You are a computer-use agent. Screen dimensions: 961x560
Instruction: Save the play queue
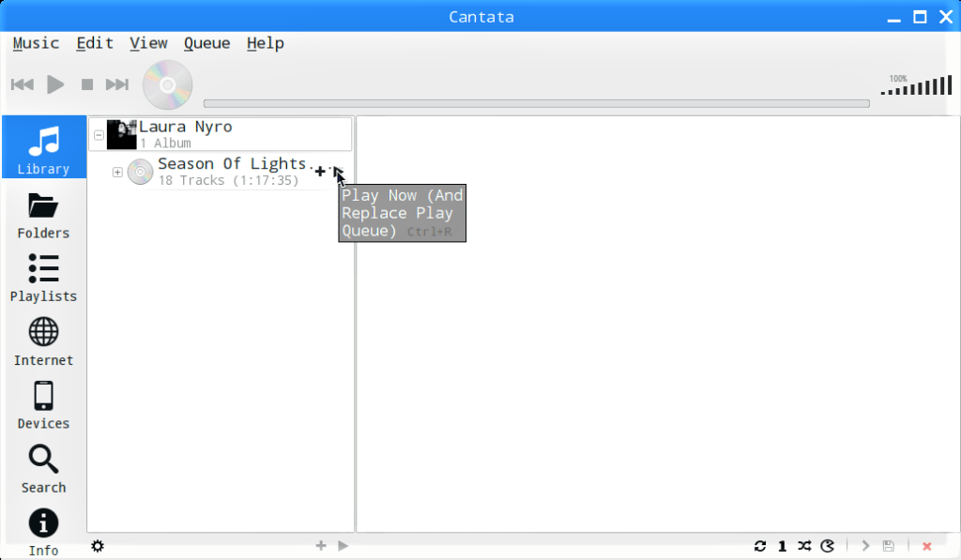point(888,546)
